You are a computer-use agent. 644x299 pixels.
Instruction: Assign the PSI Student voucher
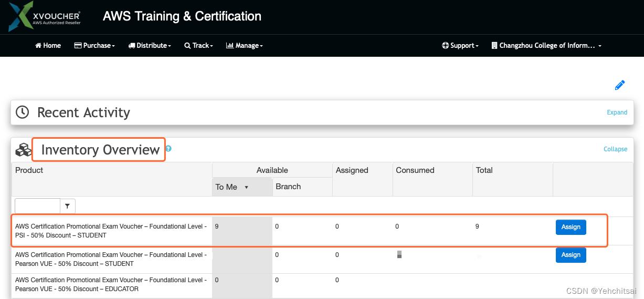[571, 227]
